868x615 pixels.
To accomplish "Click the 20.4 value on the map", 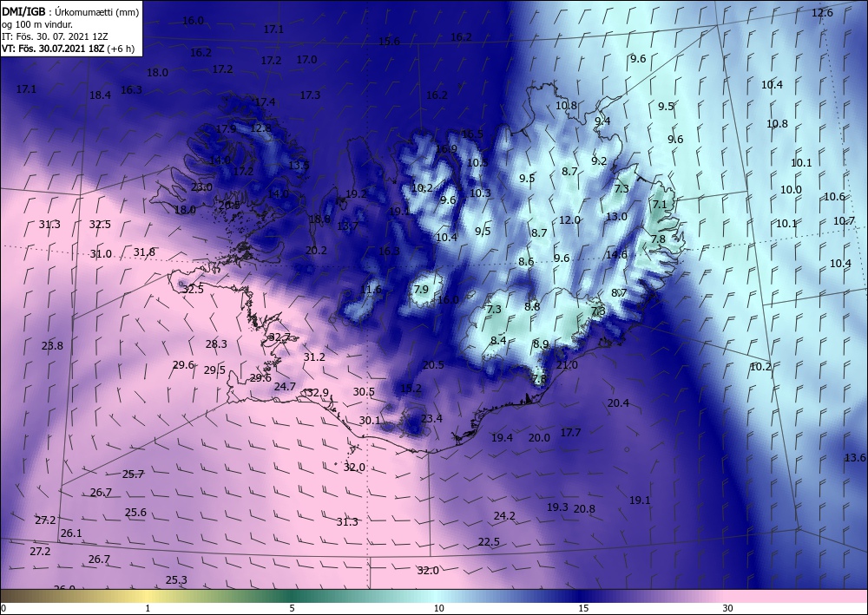I will pos(618,403).
